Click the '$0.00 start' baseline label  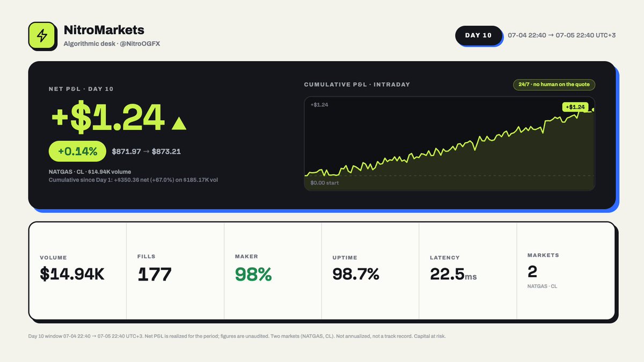click(325, 183)
